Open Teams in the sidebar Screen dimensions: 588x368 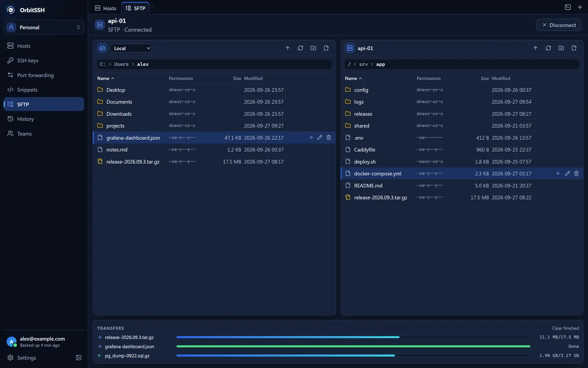(x=44, y=134)
